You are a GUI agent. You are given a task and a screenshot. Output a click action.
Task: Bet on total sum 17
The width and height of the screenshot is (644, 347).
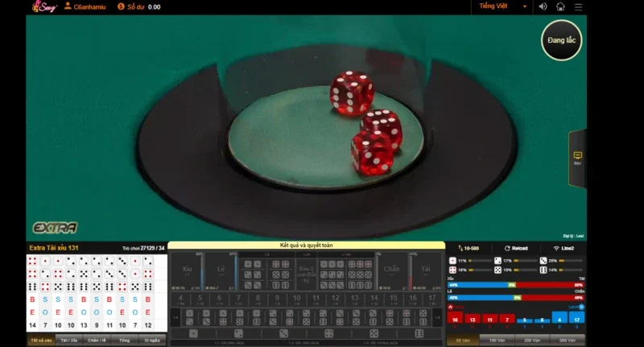[432, 299]
